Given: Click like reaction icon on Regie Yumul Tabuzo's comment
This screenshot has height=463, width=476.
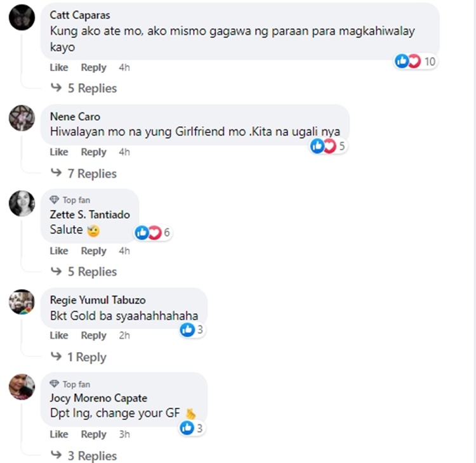Looking at the screenshot, I should (x=187, y=330).
